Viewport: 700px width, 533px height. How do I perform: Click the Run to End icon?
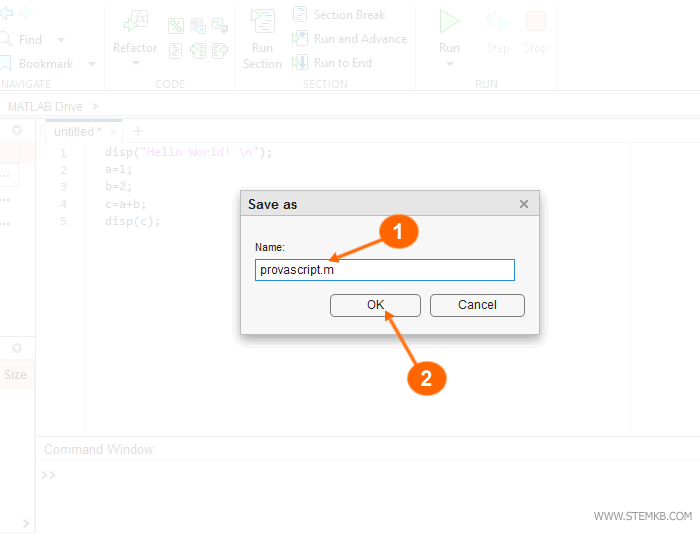pyautogui.click(x=300, y=63)
